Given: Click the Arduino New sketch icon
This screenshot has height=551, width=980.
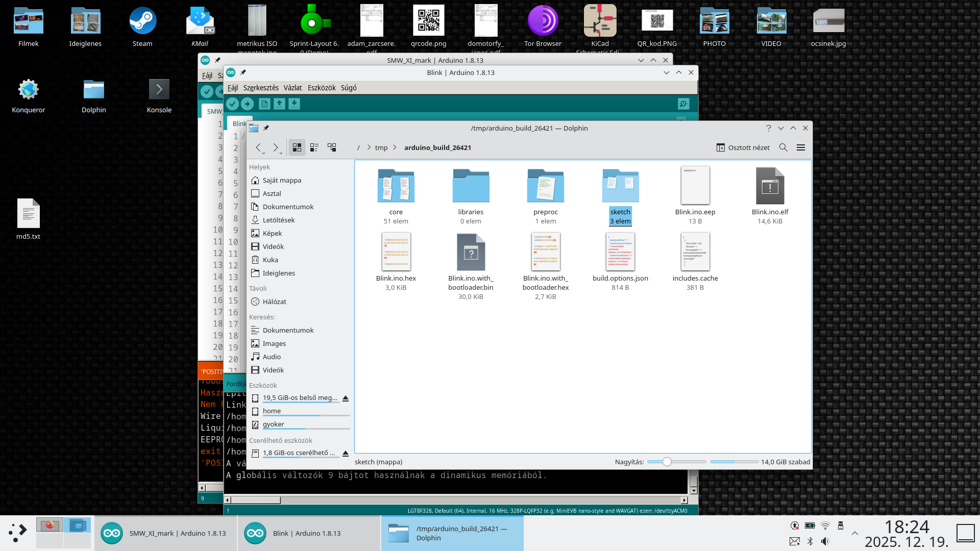Looking at the screenshot, I should point(264,104).
